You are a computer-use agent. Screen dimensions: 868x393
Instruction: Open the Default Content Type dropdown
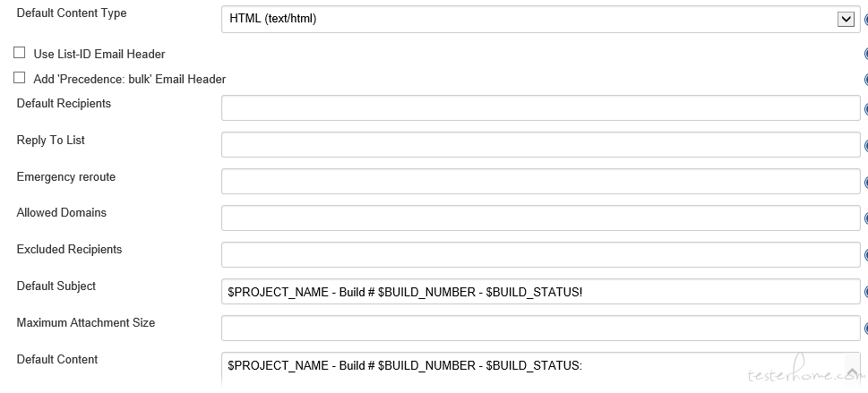coord(529,19)
